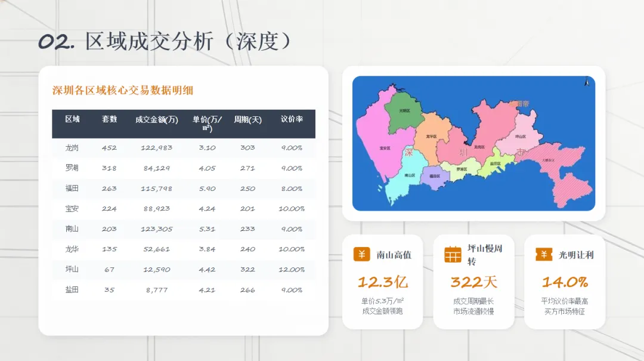Expand the 坪山慢周转 summary card
The height and width of the screenshot is (361, 644).
[x=474, y=280]
